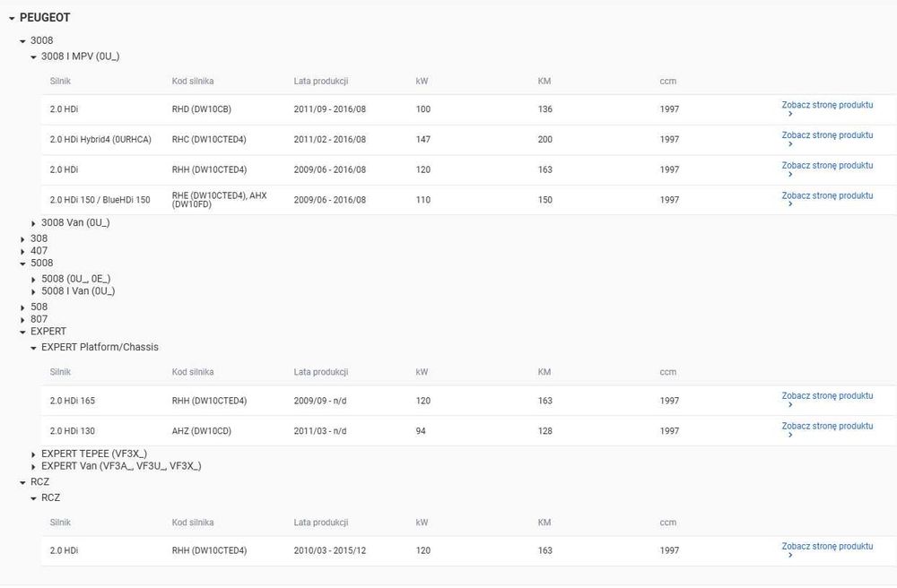Select engine code RHC (DW10CTED4)
The image size is (897, 588).
[209, 140]
